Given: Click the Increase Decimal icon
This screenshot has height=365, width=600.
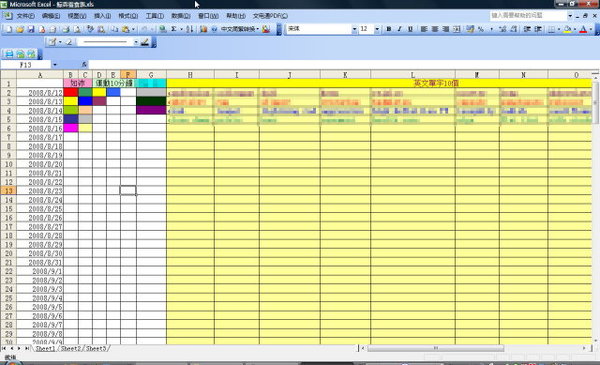Looking at the screenshot, I should (x=503, y=29).
